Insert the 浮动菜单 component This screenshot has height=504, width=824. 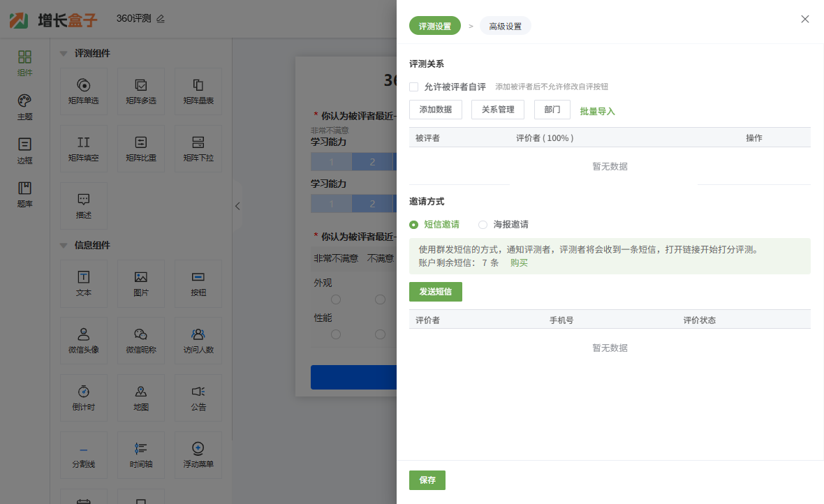(x=198, y=455)
